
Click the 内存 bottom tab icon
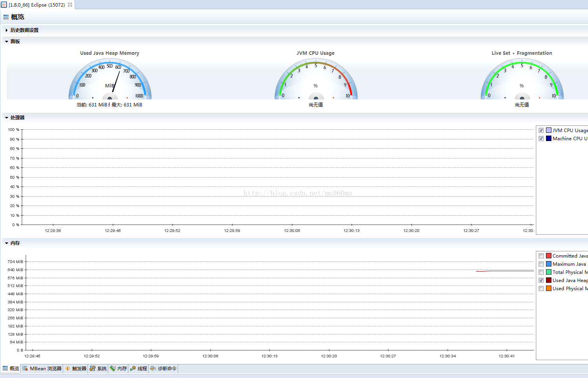[x=113, y=369]
